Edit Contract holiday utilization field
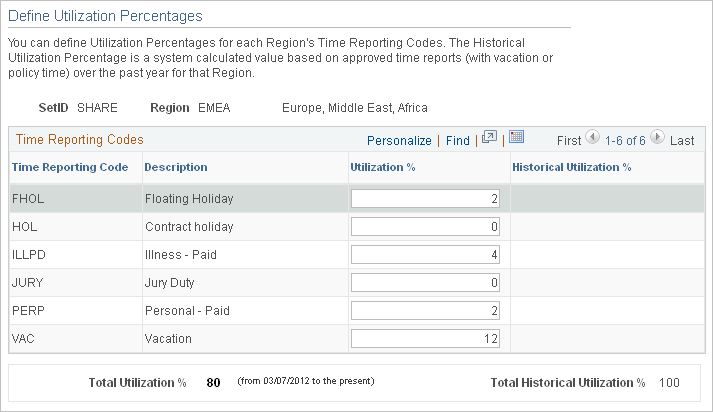This screenshot has height=412, width=713. pos(426,227)
